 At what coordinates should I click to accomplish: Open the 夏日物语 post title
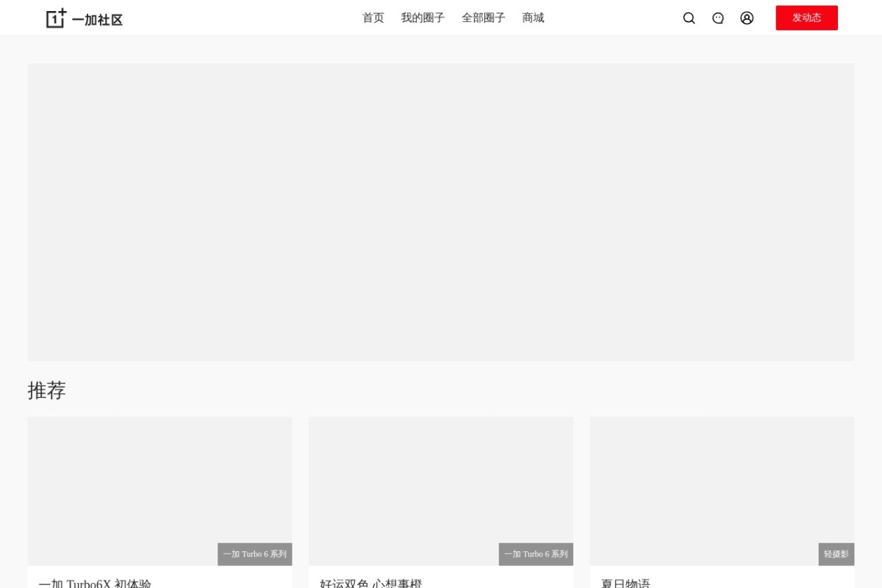(625, 584)
